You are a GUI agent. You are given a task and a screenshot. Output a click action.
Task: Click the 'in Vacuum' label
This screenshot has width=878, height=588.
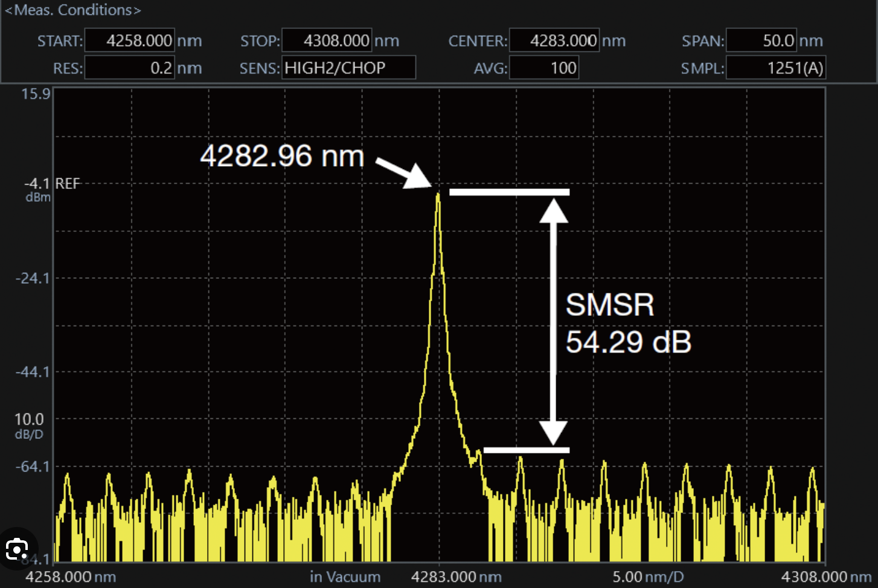[345, 577]
